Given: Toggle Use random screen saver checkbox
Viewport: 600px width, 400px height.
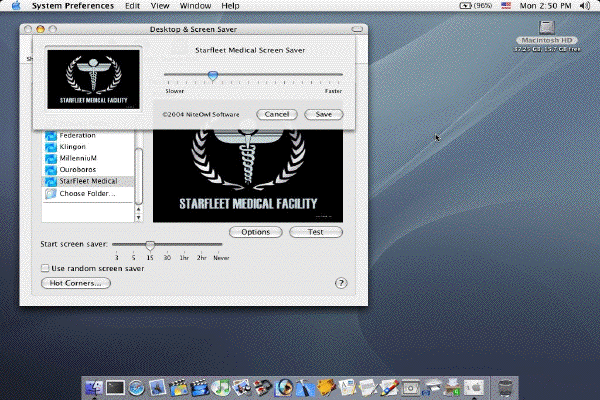Looking at the screenshot, I should pos(45,268).
